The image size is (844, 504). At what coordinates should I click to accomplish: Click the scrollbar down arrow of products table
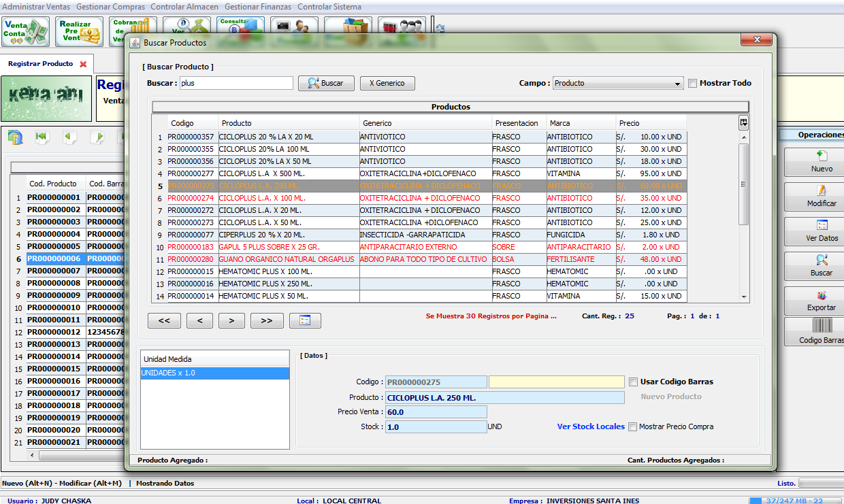[744, 297]
